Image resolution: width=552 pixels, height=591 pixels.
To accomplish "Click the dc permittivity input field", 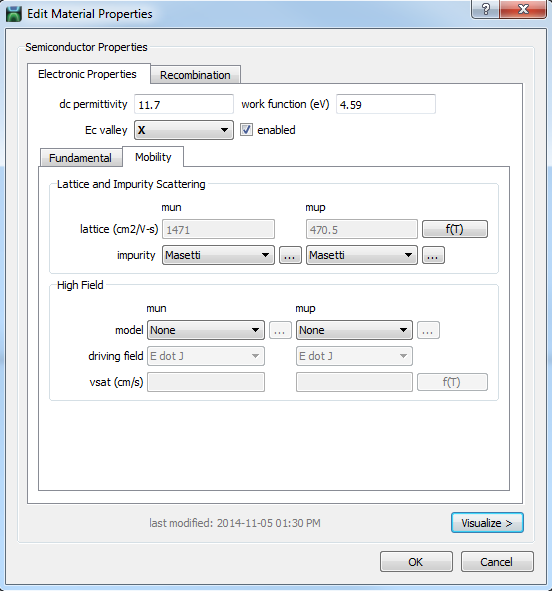I will coord(184,104).
